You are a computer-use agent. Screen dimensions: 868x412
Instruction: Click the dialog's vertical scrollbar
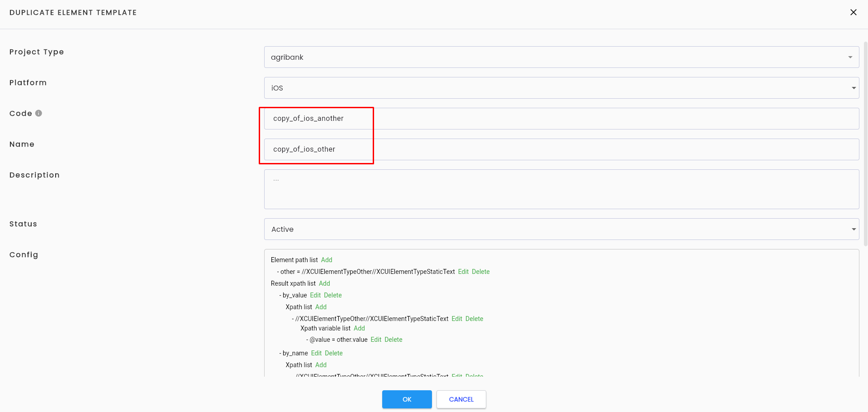(x=865, y=144)
